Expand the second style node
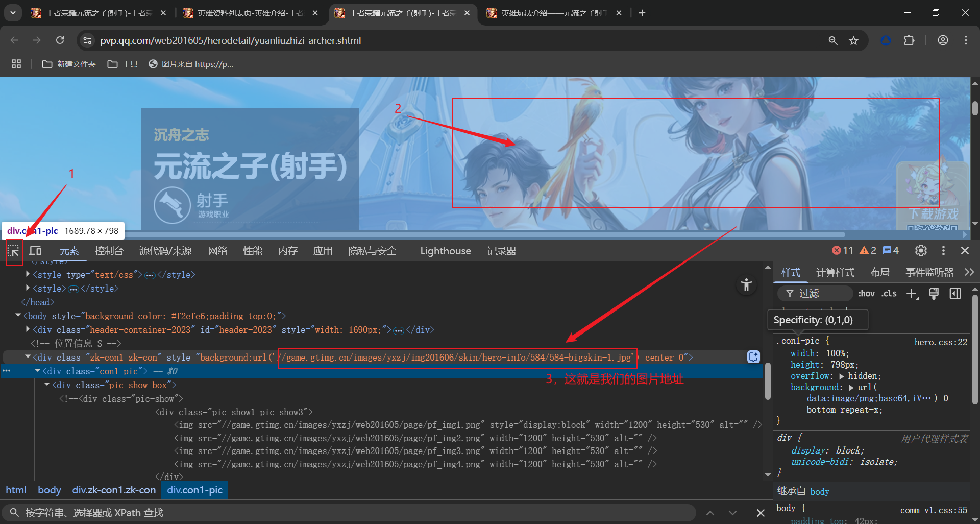 pyautogui.click(x=28, y=288)
